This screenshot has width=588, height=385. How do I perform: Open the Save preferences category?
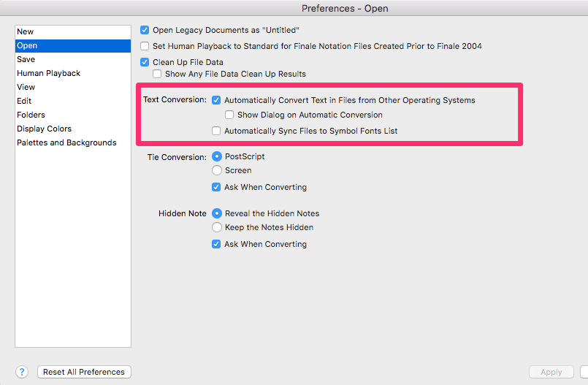tap(26, 59)
